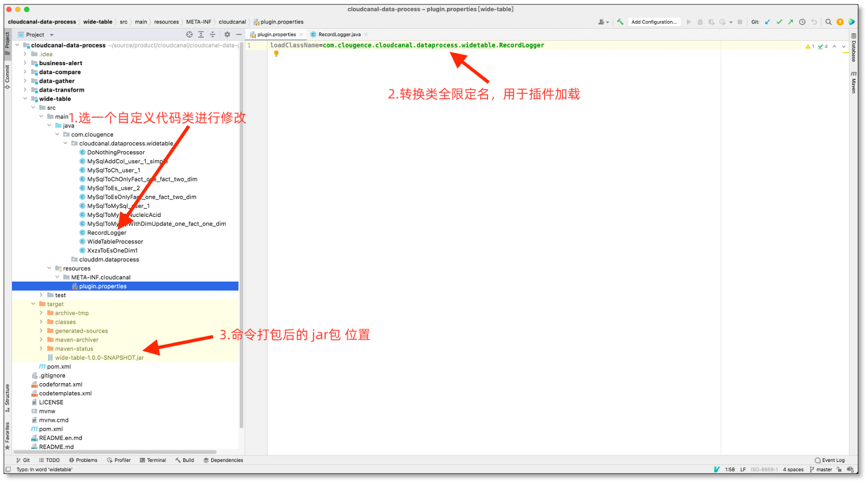Open Git Show History clock icon

[802, 22]
